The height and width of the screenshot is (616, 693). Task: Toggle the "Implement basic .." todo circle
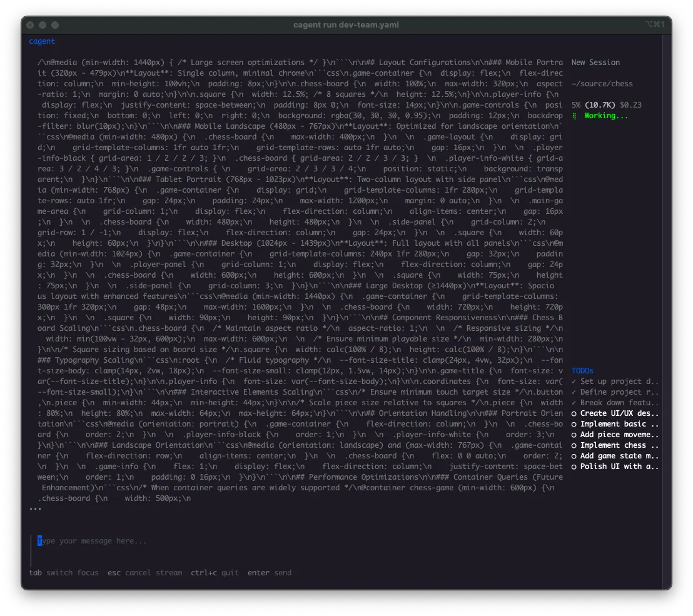[574, 424]
